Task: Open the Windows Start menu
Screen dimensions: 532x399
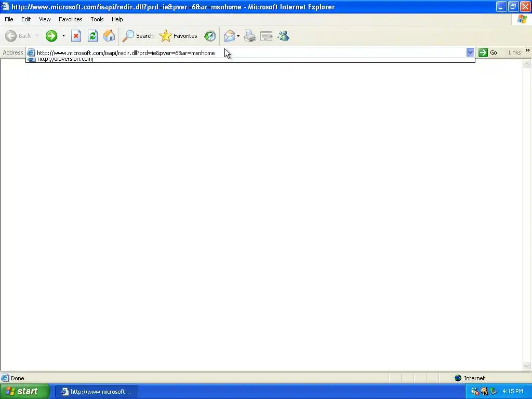Action: [24, 392]
